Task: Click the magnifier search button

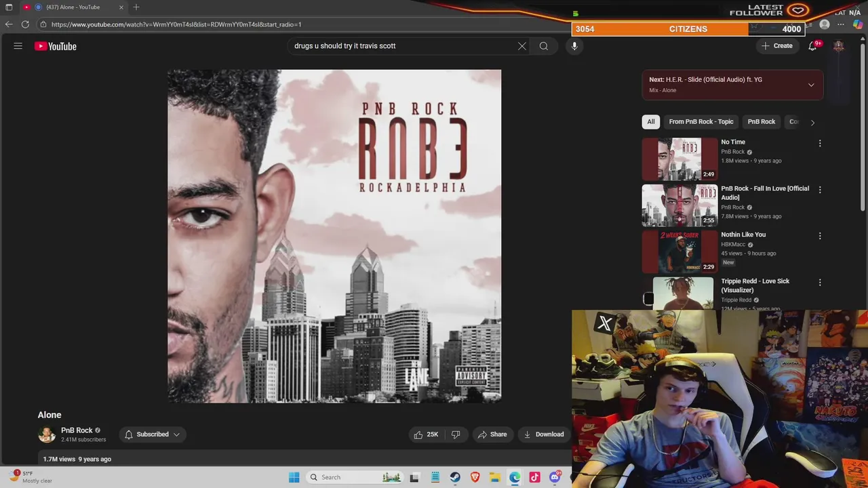Action: tap(544, 46)
